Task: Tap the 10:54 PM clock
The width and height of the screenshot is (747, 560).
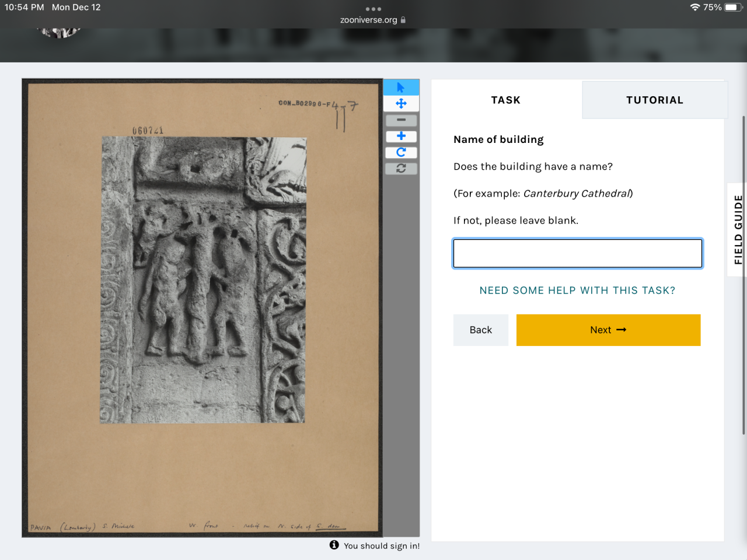Action: 25,8
